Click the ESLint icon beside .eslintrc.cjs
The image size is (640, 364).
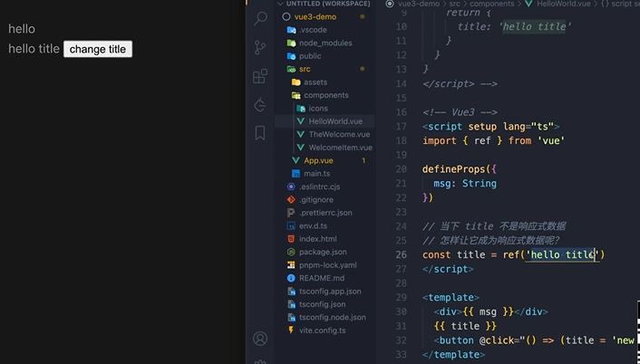pos(291,187)
